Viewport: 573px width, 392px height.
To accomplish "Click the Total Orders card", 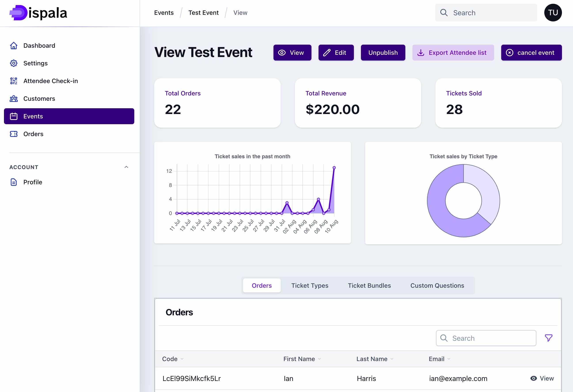I will pos(217,103).
